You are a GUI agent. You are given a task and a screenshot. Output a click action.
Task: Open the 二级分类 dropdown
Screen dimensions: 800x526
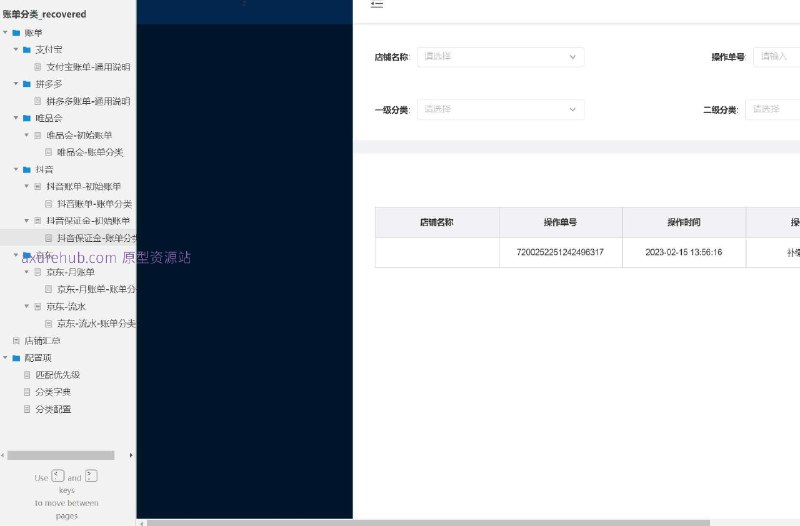coord(772,109)
